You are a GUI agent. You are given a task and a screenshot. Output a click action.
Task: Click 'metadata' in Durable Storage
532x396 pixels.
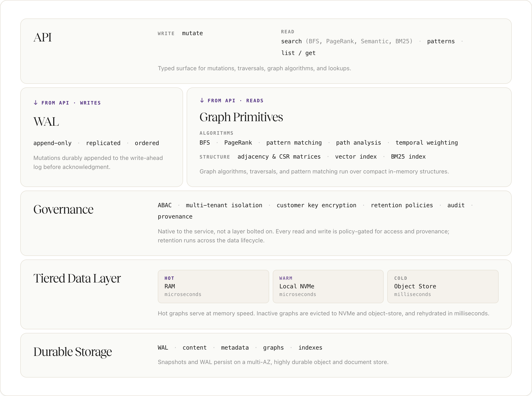point(235,348)
